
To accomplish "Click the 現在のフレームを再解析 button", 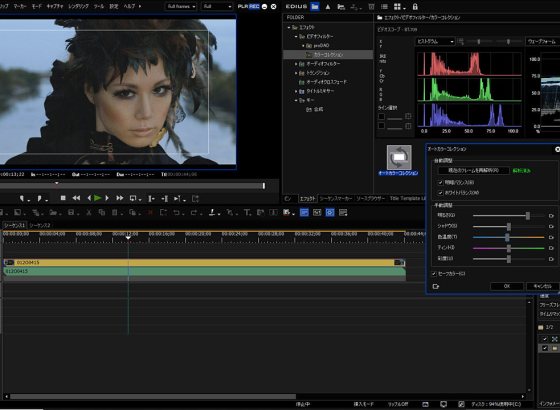I will pos(473,170).
